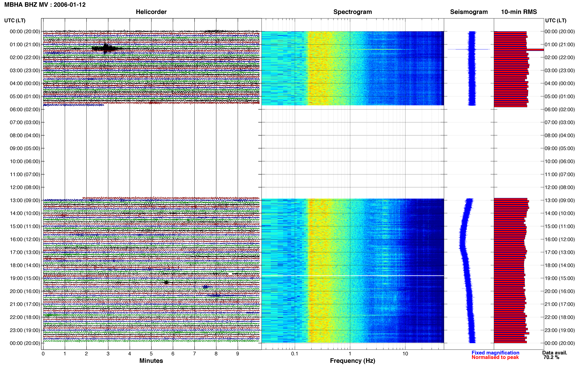
Task: Click the 'Frequency (Hz)' axis label
Action: click(352, 361)
